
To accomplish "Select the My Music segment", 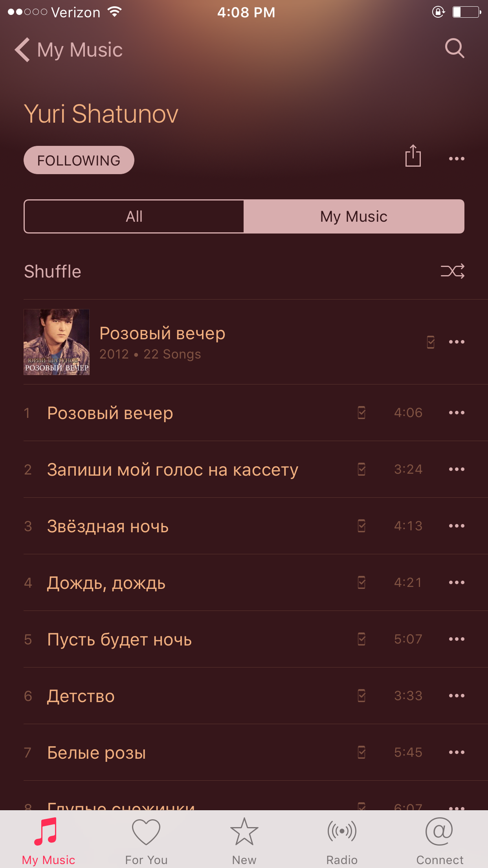I will (x=354, y=217).
